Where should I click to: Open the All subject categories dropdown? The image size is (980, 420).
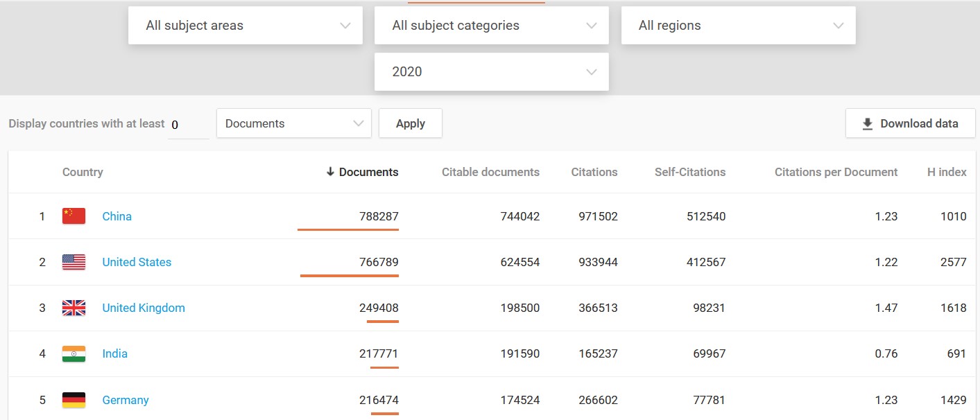[x=492, y=26]
